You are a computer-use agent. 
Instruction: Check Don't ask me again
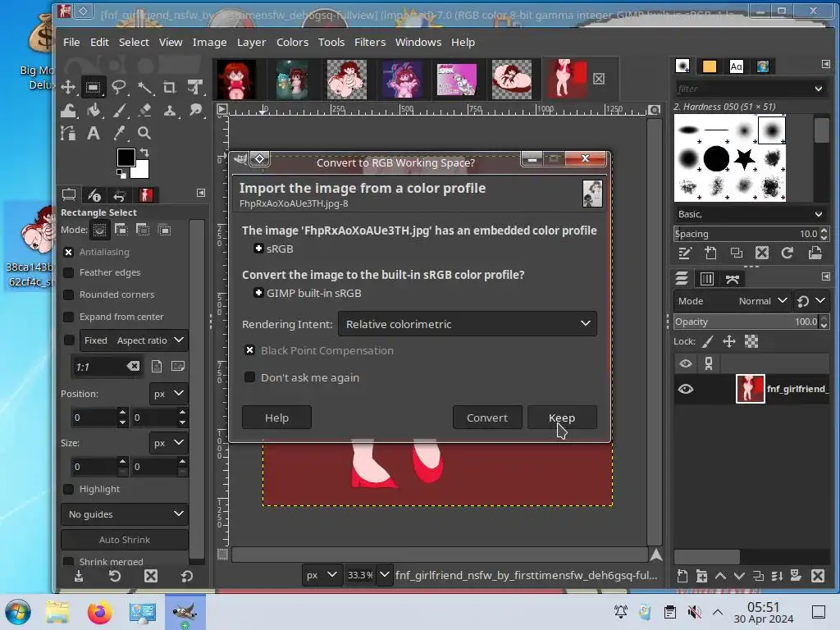click(249, 377)
